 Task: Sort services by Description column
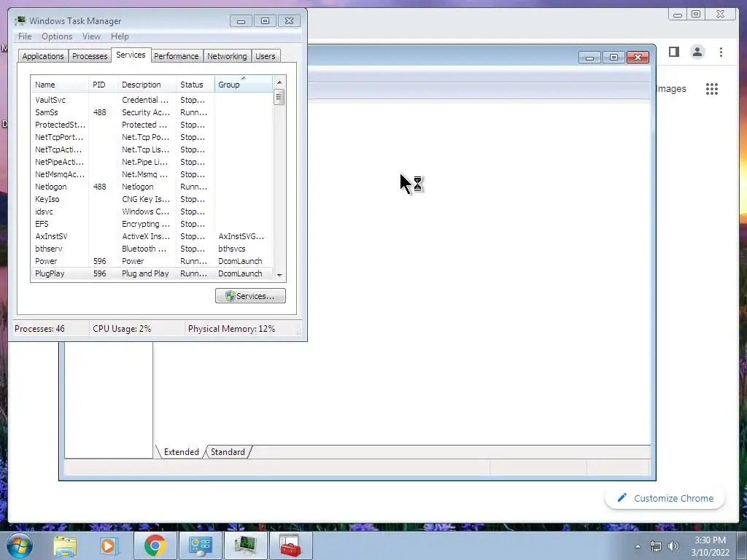(147, 85)
